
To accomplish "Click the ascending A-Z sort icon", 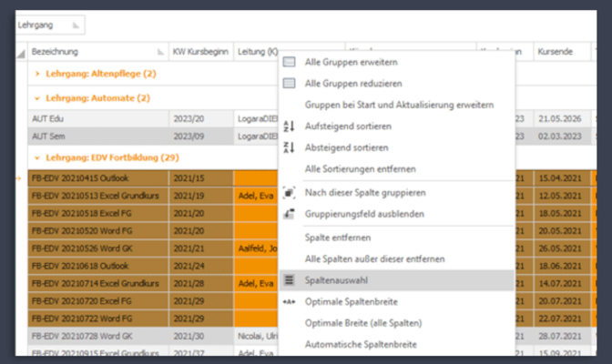I will 289,126.
